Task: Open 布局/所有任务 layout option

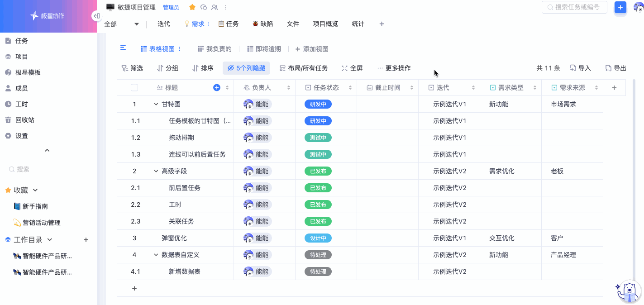Action: [x=304, y=68]
